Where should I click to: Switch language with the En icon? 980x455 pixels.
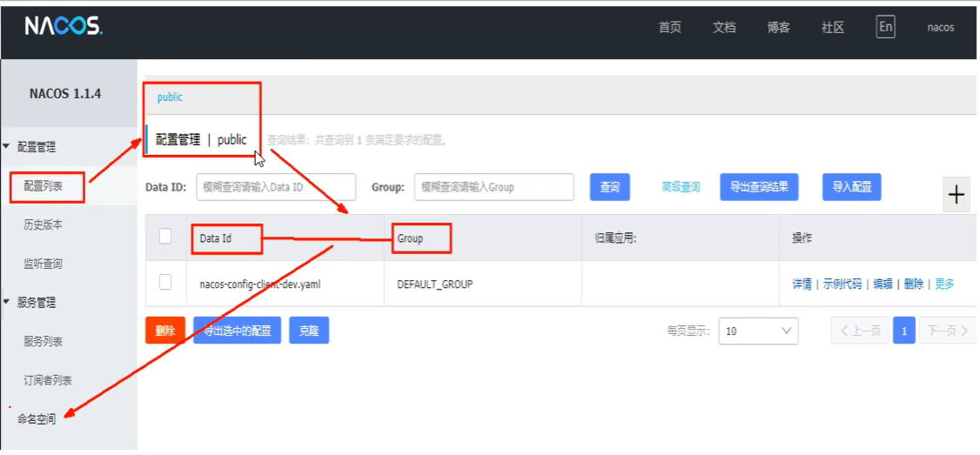pos(885,27)
